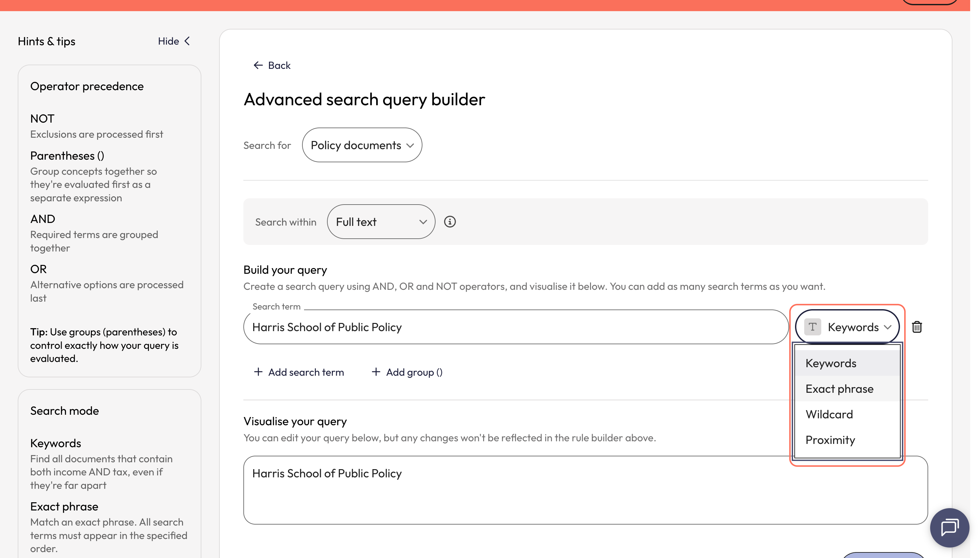Viewport: 980px width, 558px height.
Task: Click inside the Visualise your query text box
Action: pyautogui.click(x=585, y=490)
